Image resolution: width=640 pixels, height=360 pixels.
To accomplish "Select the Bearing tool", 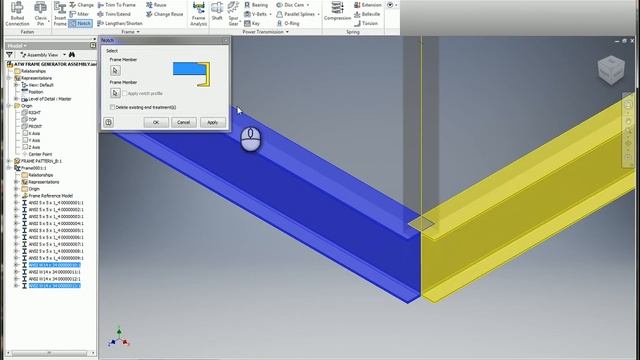I will 256,5.
